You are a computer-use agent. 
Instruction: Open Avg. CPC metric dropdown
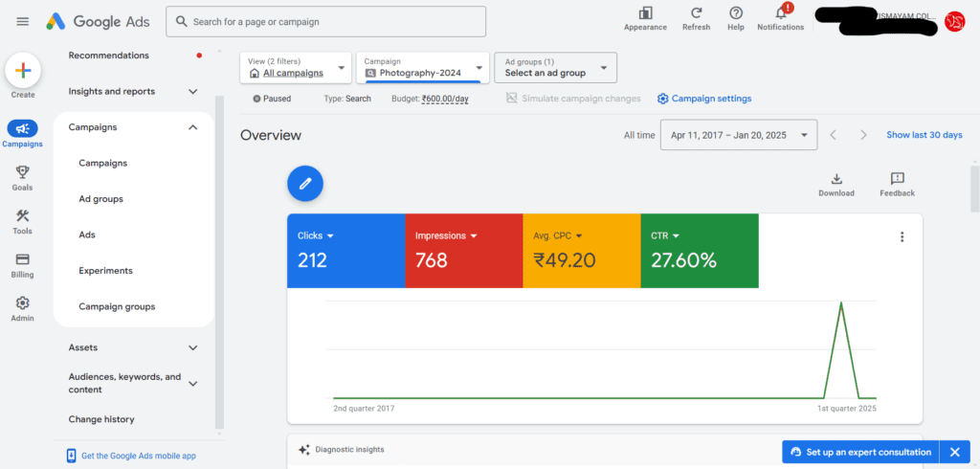click(558, 235)
